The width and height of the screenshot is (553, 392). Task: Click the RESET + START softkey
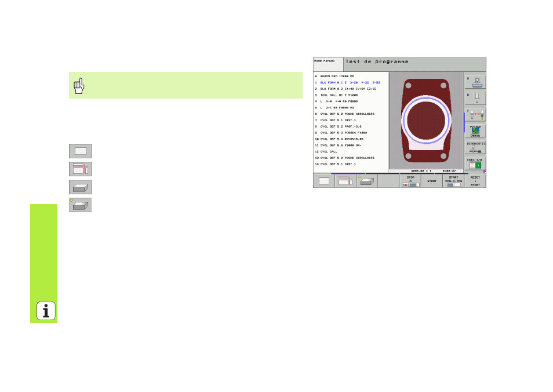pos(475,181)
